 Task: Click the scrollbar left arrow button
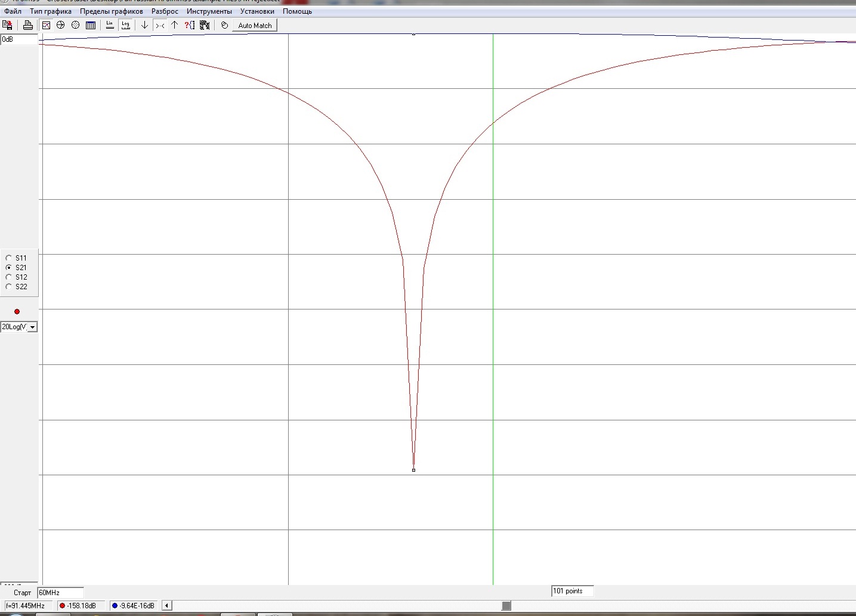pos(167,605)
